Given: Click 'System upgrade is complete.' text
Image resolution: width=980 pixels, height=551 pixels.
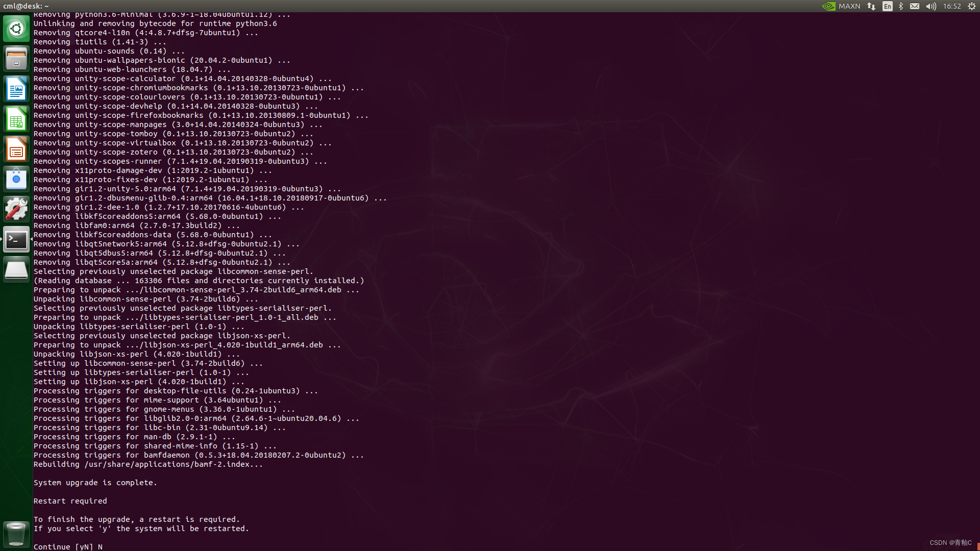Looking at the screenshot, I should click(x=95, y=483).
